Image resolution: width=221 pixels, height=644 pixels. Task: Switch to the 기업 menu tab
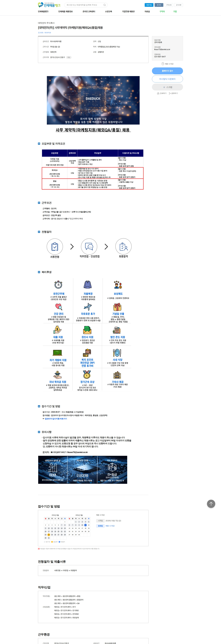click(x=175, y=12)
